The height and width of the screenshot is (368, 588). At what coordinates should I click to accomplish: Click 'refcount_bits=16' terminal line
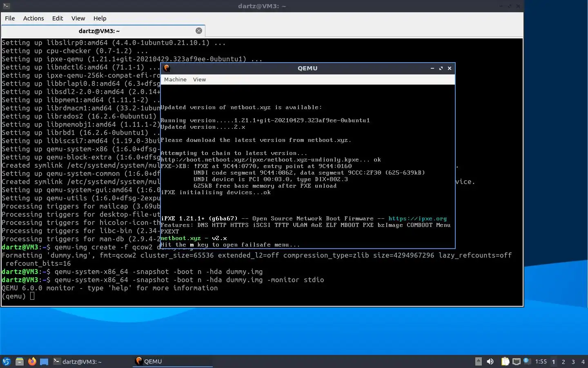38,264
